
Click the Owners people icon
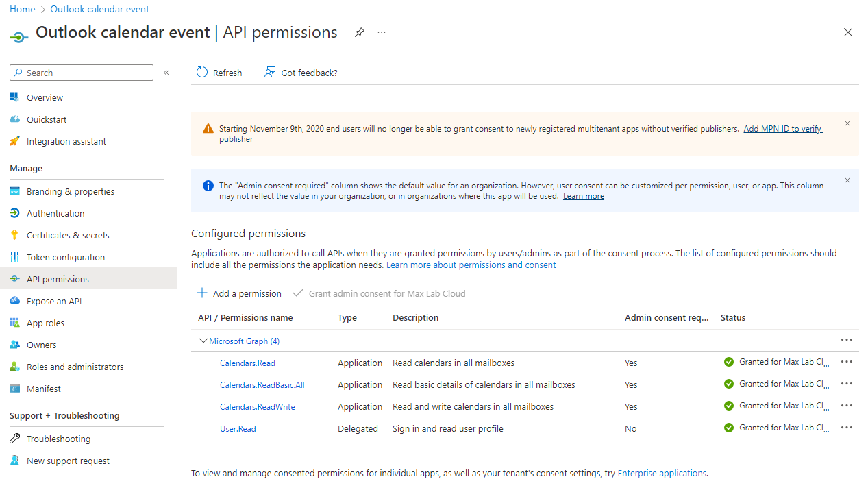point(14,345)
